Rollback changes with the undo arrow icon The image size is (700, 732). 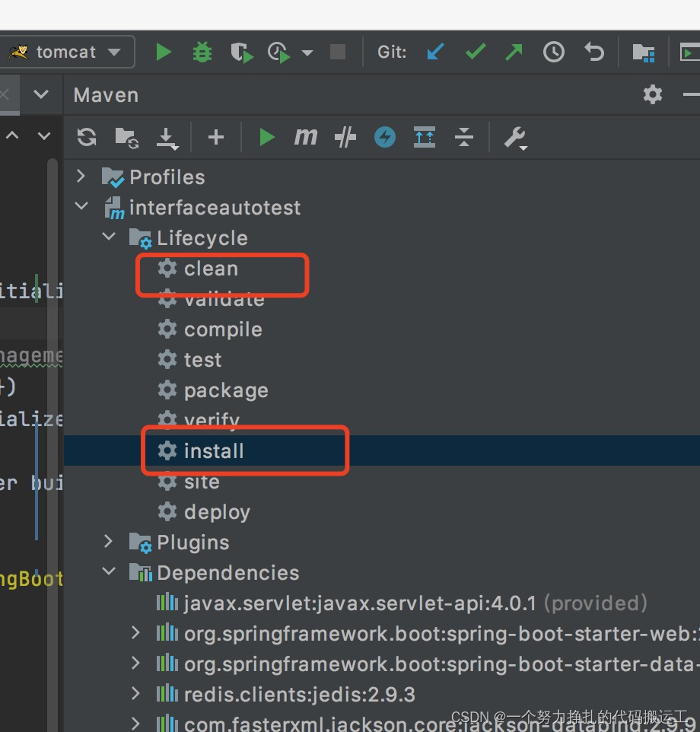click(x=594, y=52)
